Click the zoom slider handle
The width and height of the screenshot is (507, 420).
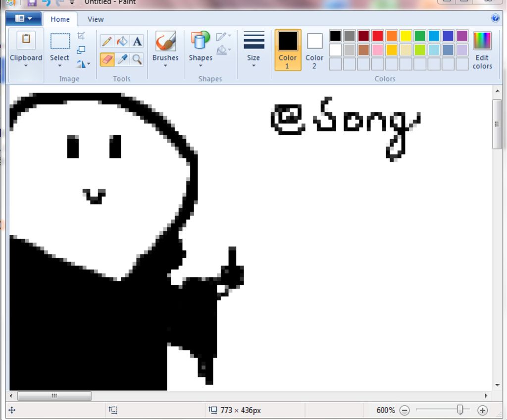click(460, 410)
